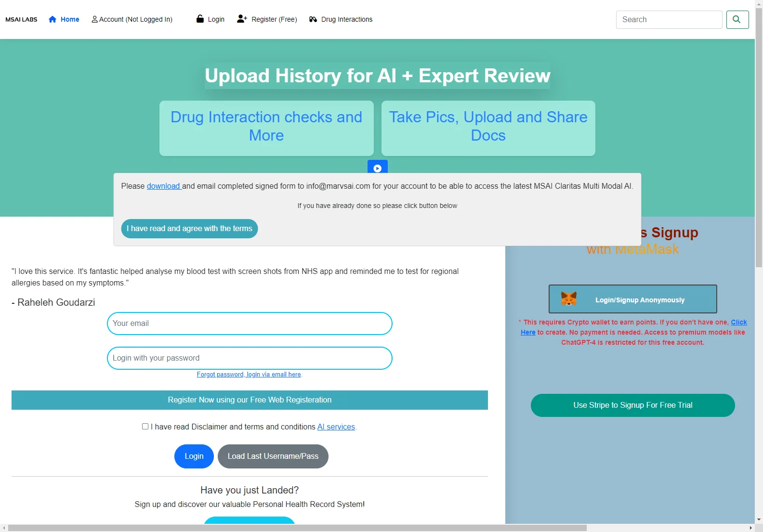
Task: Click the '- Raheleh Goudarzi' name text
Action: click(x=53, y=302)
